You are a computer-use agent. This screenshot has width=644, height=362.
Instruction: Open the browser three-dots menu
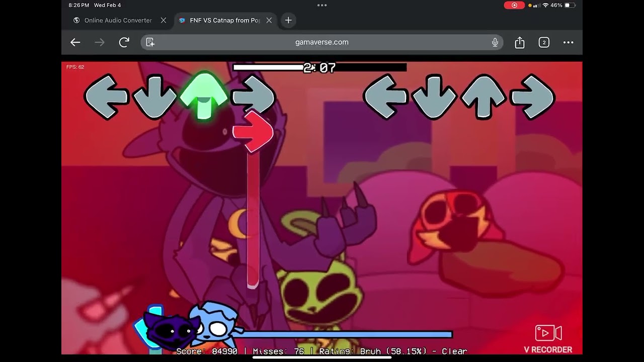pos(569,42)
